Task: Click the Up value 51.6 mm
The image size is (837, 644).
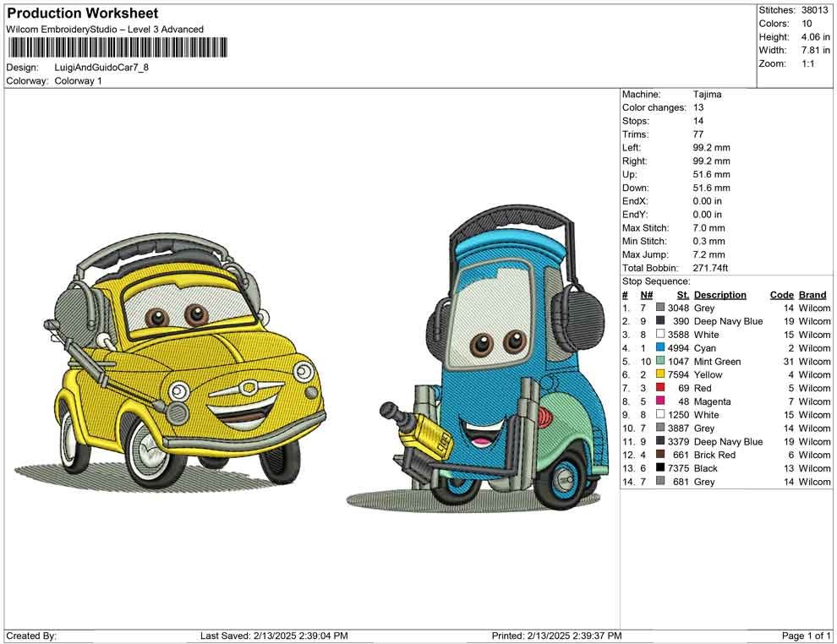Action: coord(712,174)
